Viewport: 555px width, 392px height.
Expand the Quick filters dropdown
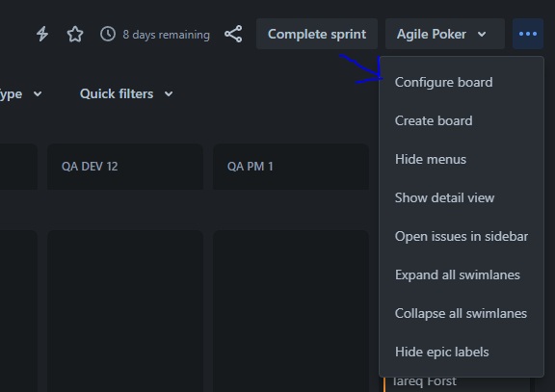(x=126, y=93)
